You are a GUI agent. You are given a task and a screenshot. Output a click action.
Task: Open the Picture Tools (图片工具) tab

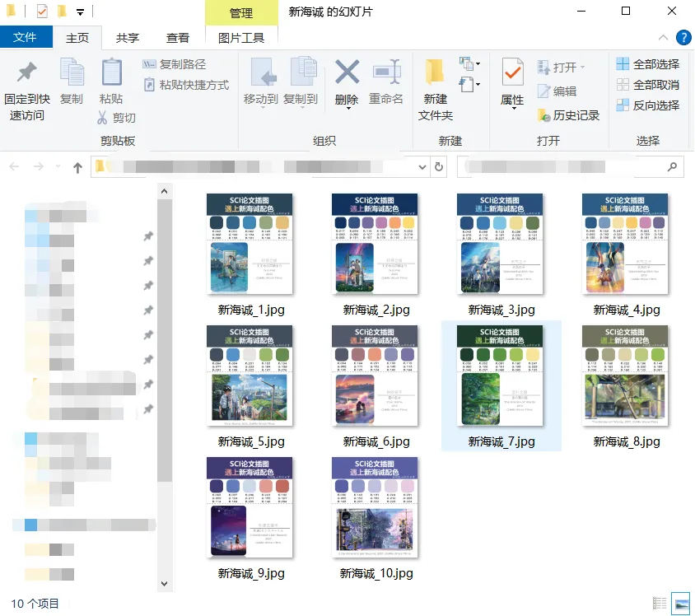(x=241, y=38)
